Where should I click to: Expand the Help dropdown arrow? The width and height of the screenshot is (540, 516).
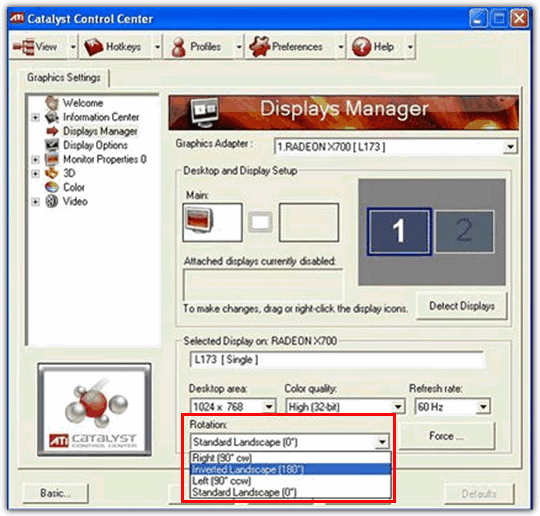(x=410, y=47)
